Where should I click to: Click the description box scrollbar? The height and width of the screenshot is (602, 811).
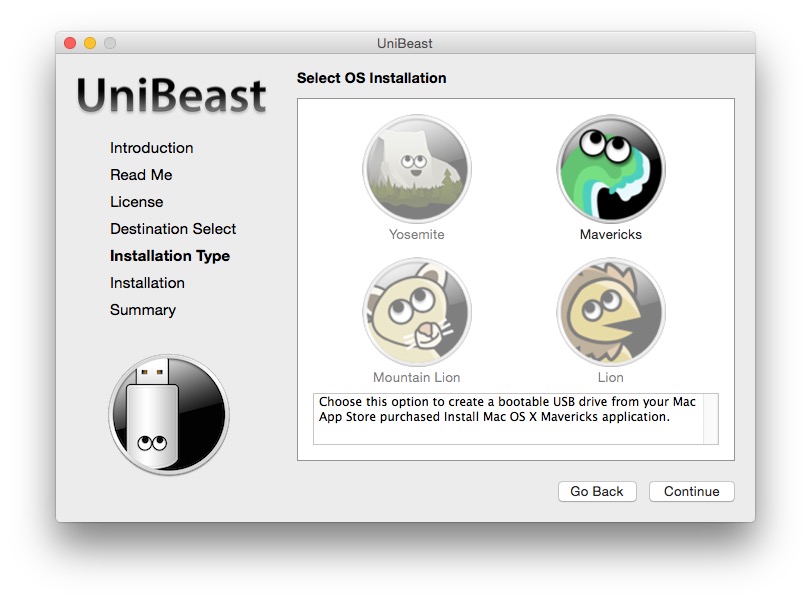710,418
